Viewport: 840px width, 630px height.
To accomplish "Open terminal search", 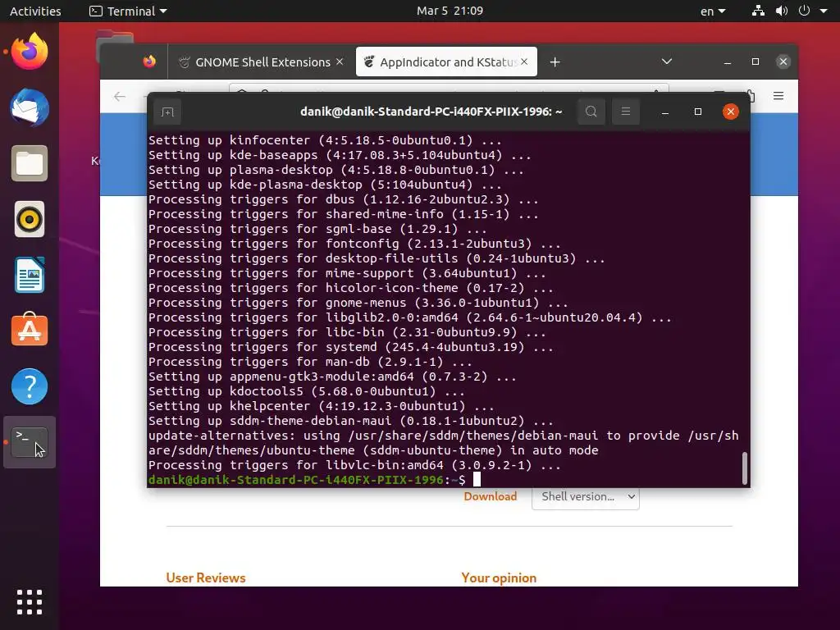I will pyautogui.click(x=591, y=112).
